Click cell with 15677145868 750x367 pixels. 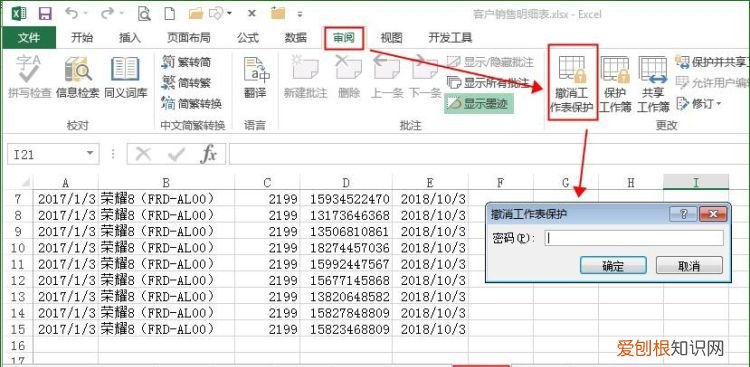click(346, 280)
